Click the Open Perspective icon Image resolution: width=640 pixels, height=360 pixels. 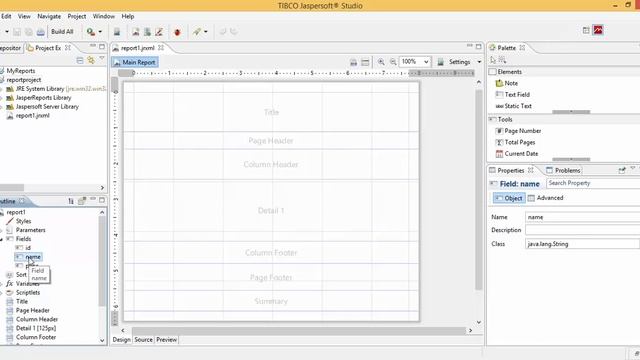point(586,30)
